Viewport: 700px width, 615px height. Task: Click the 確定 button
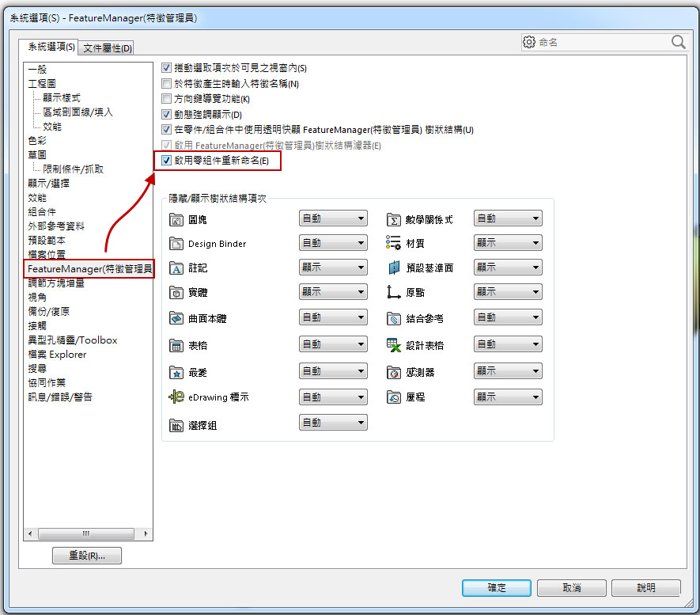tap(496, 588)
